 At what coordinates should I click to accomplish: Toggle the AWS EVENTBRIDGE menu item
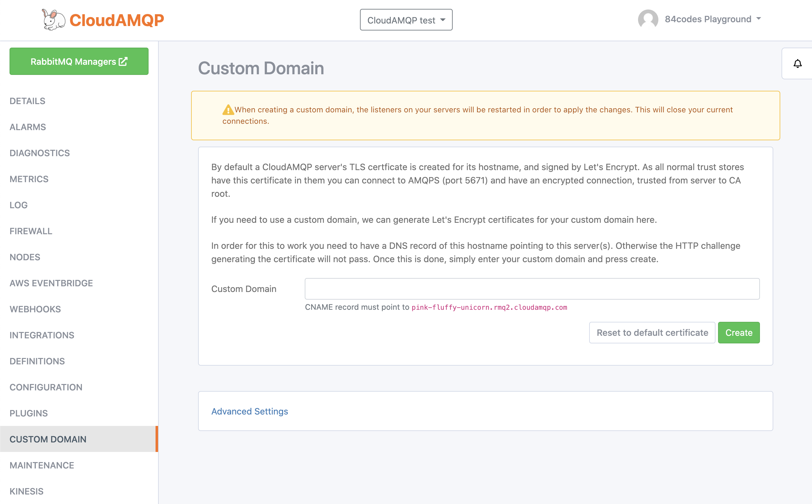click(50, 283)
